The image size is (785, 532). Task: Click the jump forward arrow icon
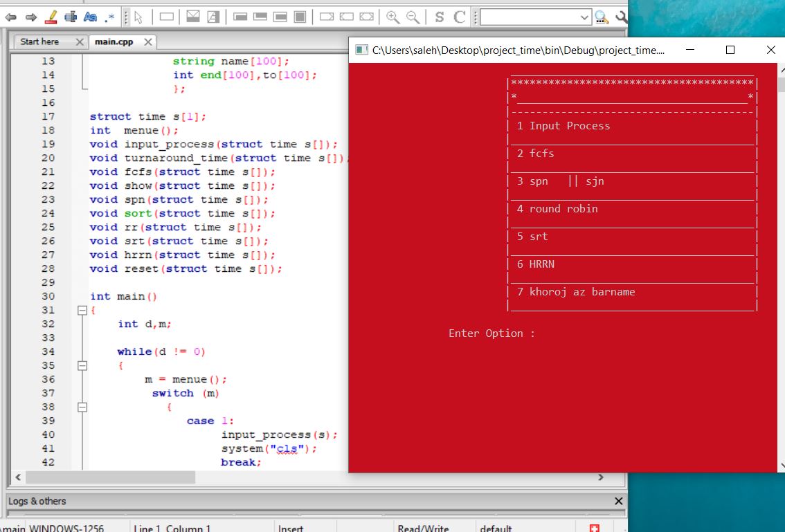tap(30, 16)
